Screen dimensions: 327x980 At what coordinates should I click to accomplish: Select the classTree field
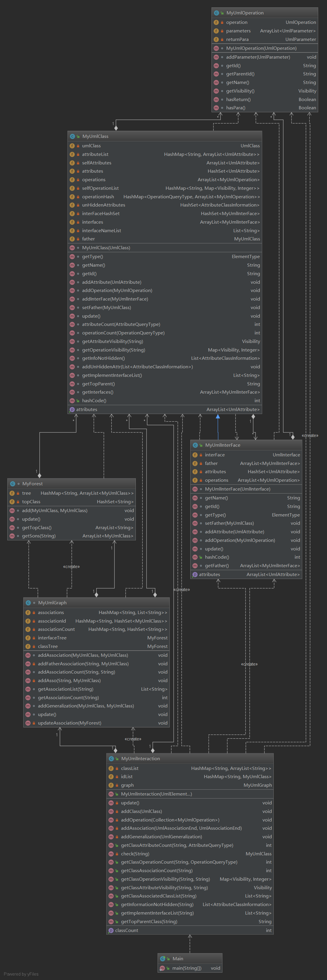(96, 646)
